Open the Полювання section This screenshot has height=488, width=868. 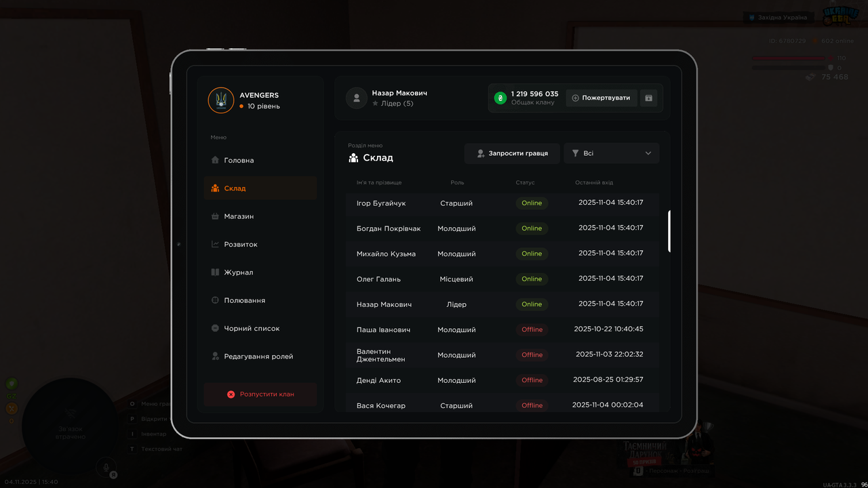click(x=260, y=300)
